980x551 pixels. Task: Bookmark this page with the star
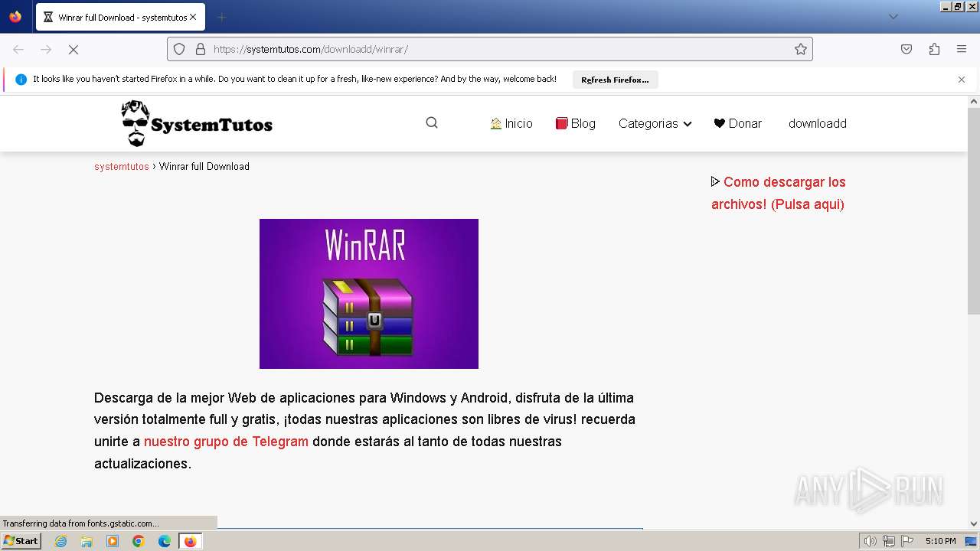pos(801,49)
